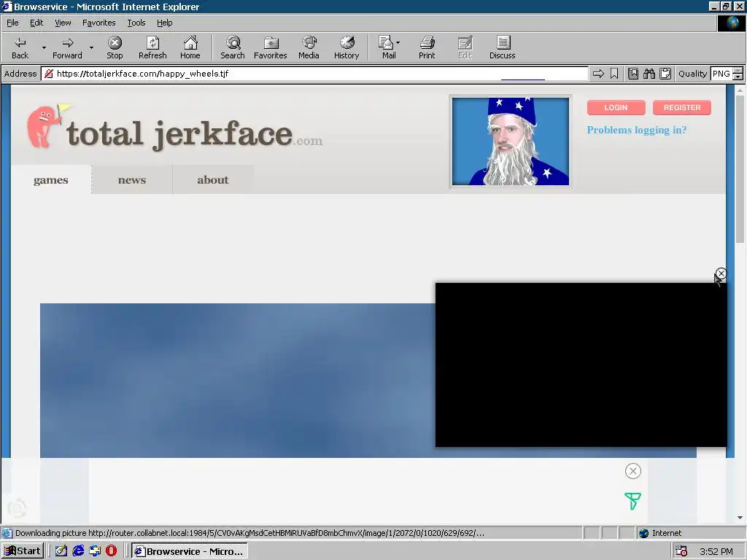Open the View menu
Screen dimensions: 747x560
[63, 23]
